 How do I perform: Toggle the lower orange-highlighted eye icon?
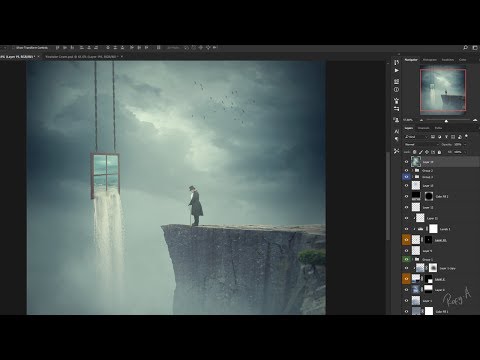tap(406, 279)
